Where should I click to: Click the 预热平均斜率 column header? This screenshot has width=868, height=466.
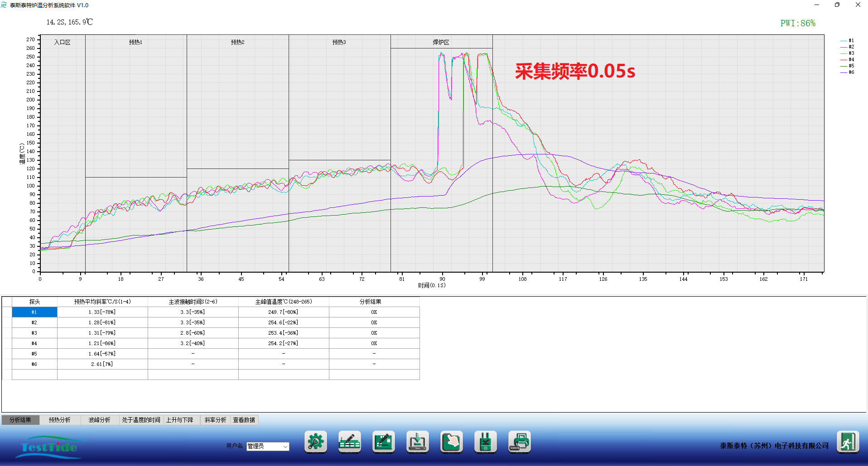102,302
